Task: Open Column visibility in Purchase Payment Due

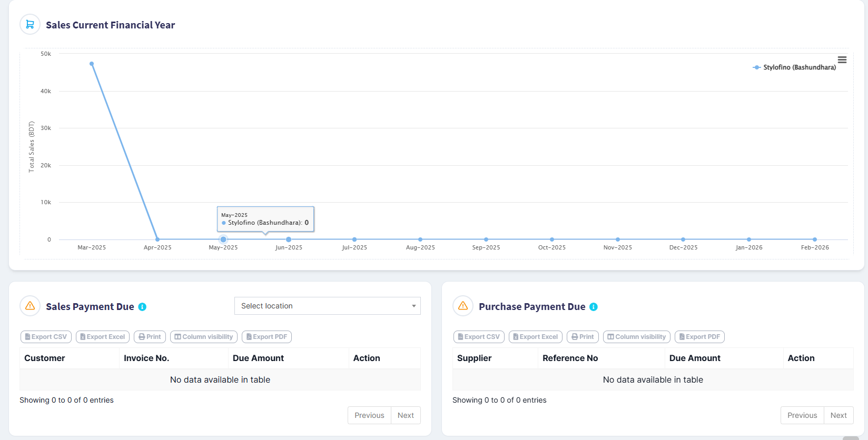Action: (637, 337)
